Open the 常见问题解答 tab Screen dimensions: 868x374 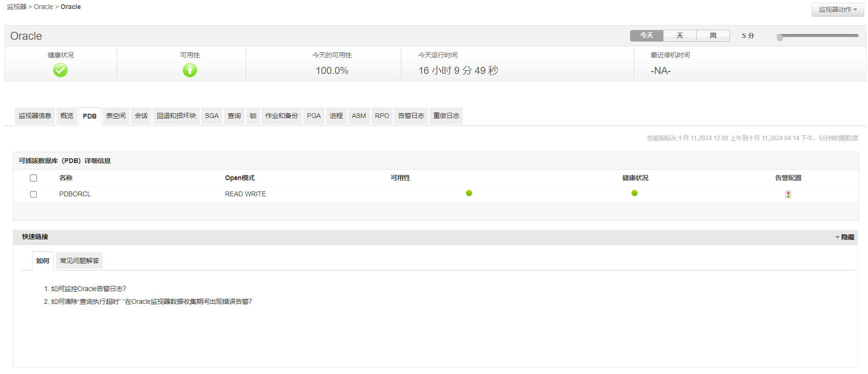pyautogui.click(x=80, y=261)
